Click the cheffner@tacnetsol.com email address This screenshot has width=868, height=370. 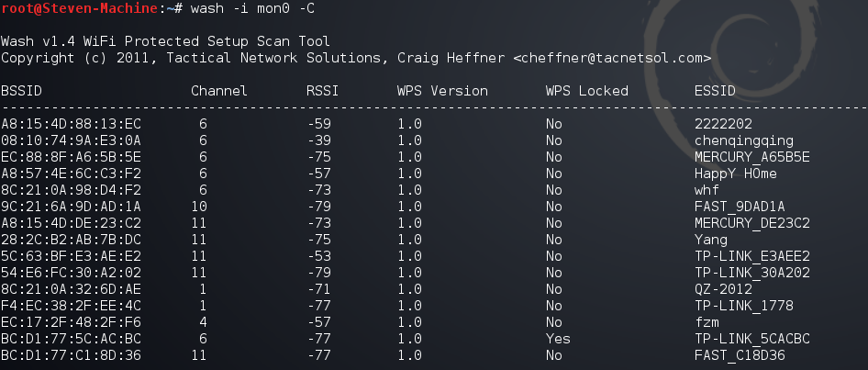pyautogui.click(x=612, y=58)
